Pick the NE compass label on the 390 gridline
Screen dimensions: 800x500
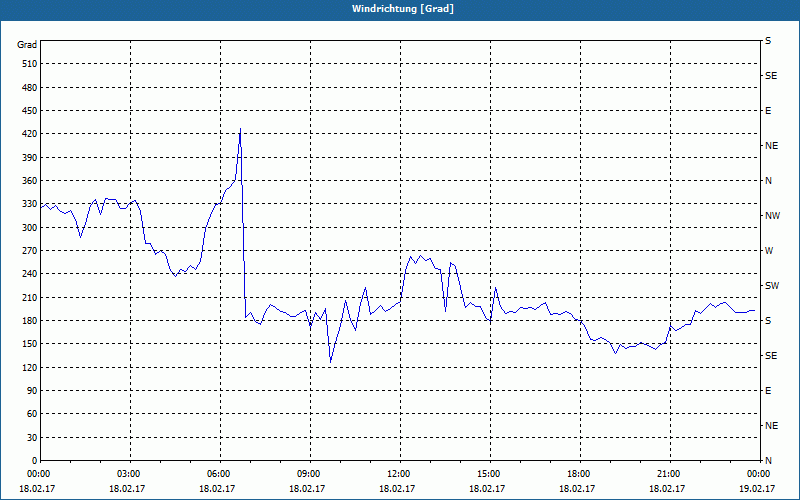(772, 146)
